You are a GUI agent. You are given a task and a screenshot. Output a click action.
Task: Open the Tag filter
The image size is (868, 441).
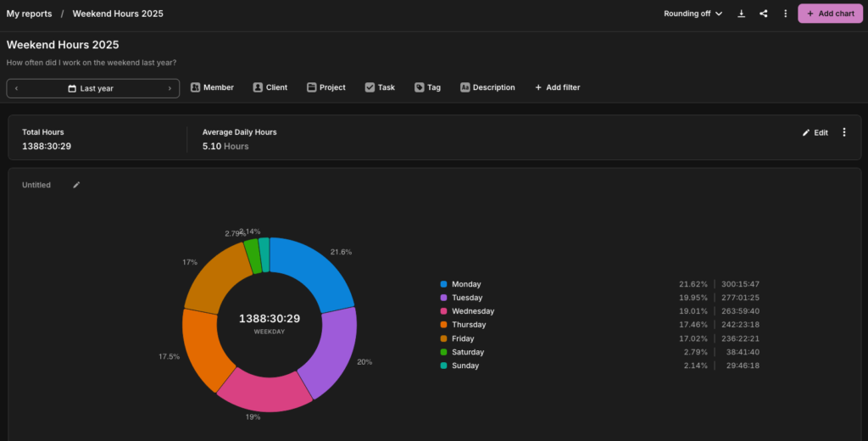pos(427,87)
